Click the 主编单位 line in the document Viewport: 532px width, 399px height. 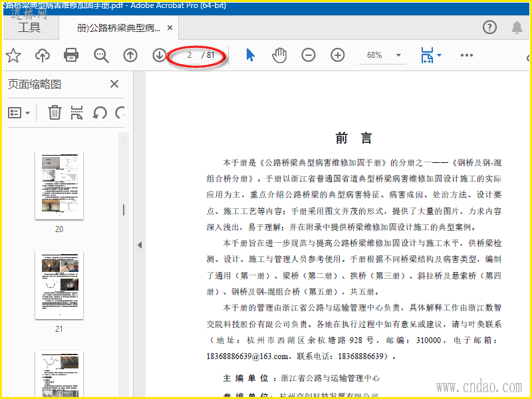click(x=301, y=378)
